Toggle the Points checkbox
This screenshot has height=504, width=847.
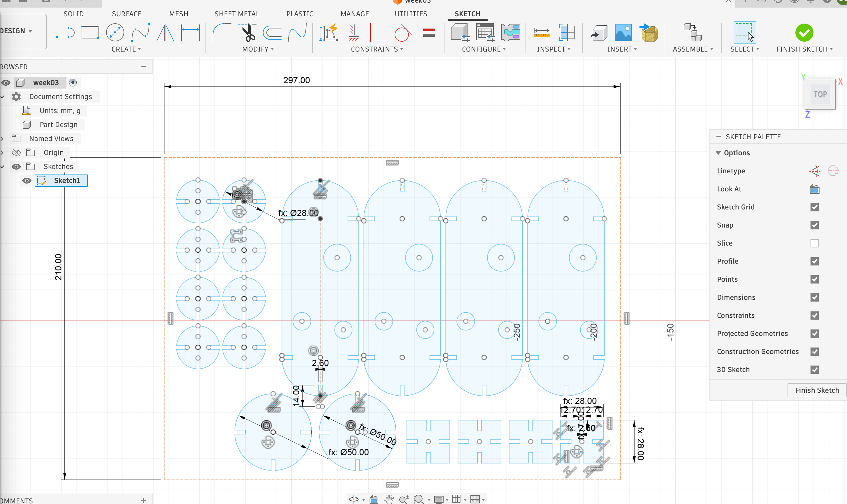(814, 279)
